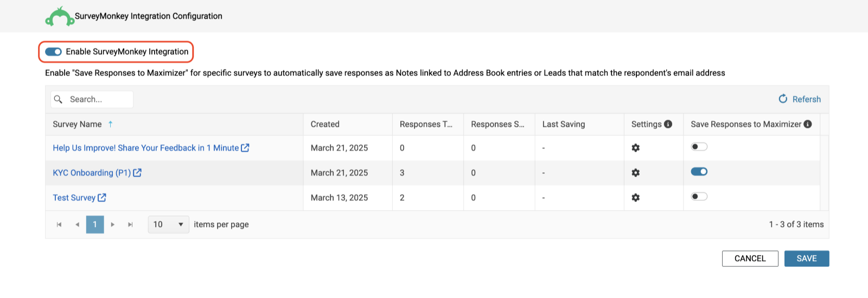Click info icon beside Save Responses to Maximizer

click(808, 124)
